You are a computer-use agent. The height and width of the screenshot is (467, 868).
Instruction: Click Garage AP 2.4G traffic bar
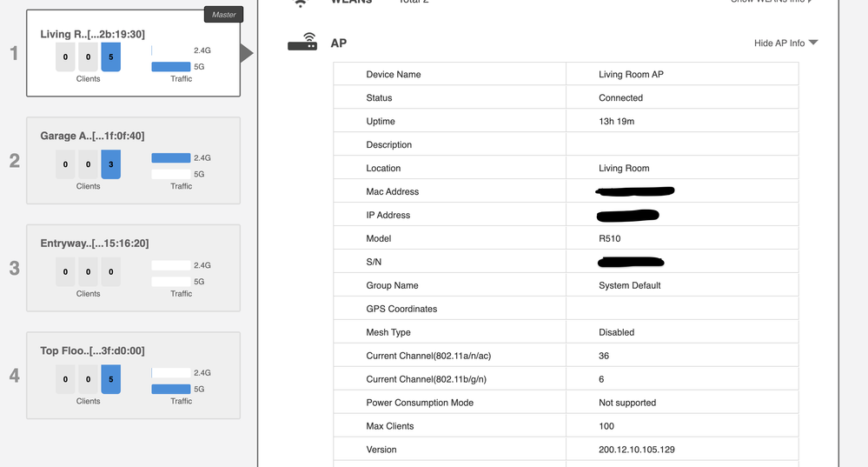(x=170, y=158)
